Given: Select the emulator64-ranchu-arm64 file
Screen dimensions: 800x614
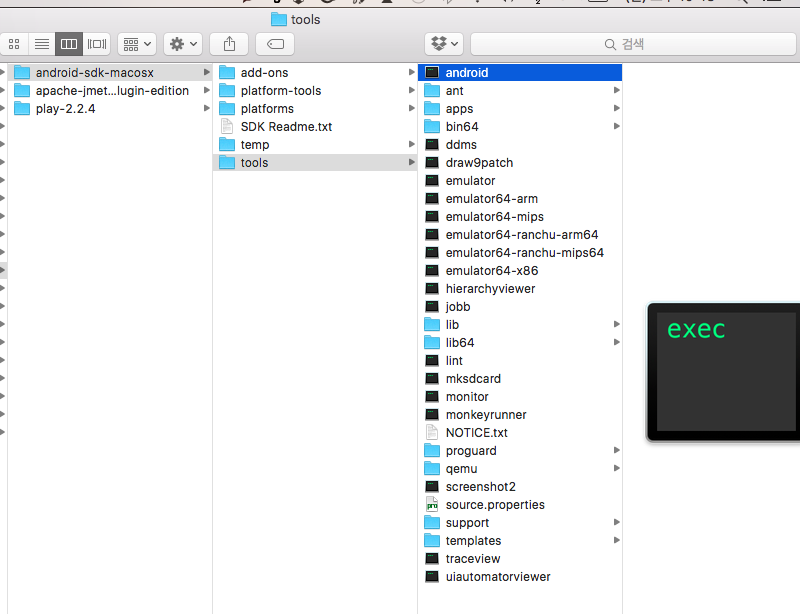Looking at the screenshot, I should pyautogui.click(x=520, y=235).
